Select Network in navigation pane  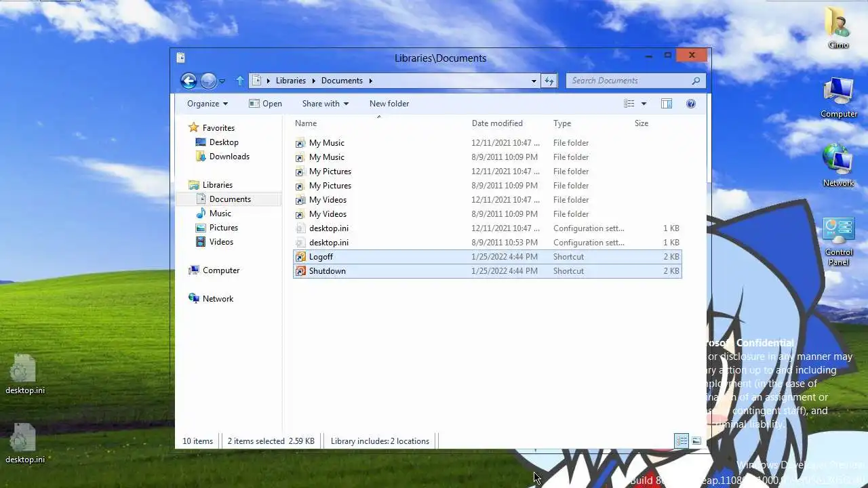(211, 299)
